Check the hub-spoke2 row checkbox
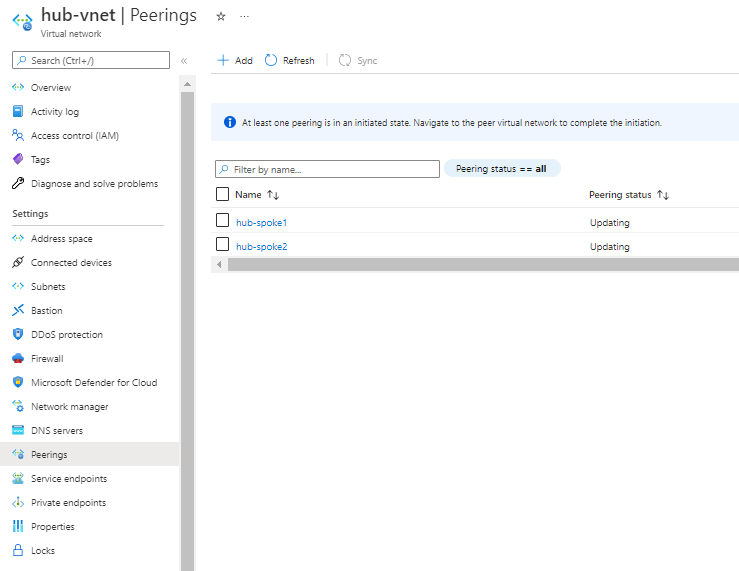The width and height of the screenshot is (739, 571). coord(223,245)
